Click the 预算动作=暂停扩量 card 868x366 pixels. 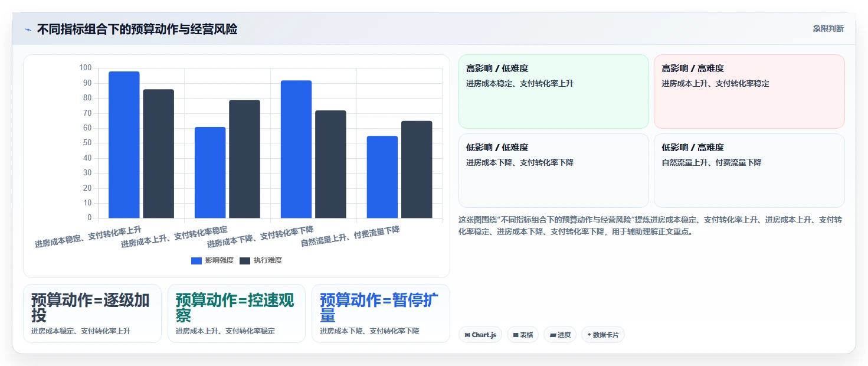381,313
